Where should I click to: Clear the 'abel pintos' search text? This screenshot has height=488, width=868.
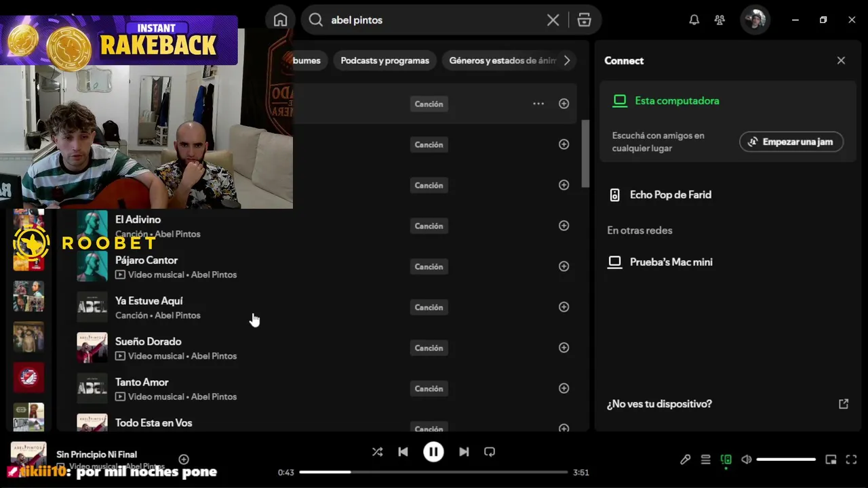point(553,20)
